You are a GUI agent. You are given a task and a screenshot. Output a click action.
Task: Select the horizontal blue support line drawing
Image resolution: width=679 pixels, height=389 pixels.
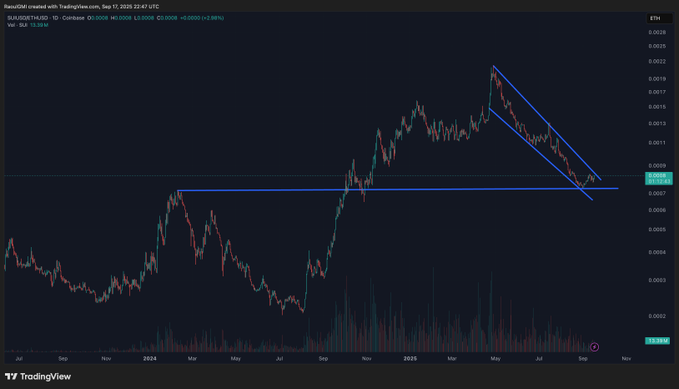(398, 189)
